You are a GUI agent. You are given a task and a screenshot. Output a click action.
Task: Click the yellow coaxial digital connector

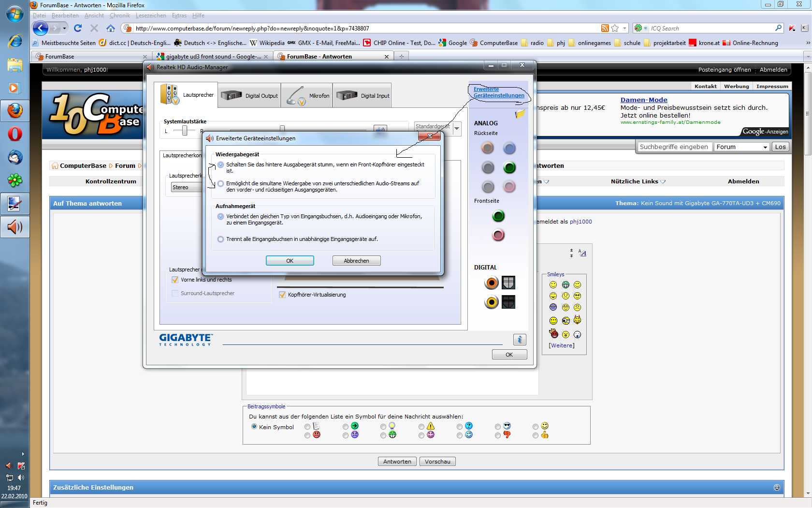point(492,302)
